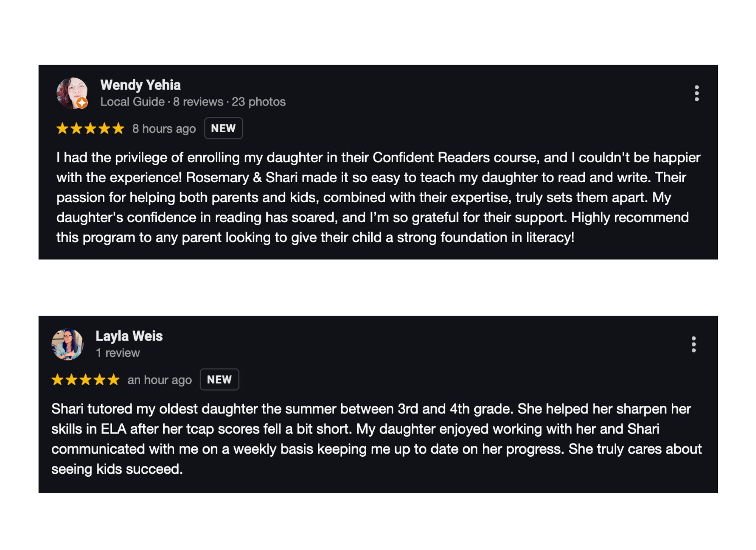Click the fifth star in Wendy's rating
This screenshot has width=756, height=550.
(x=118, y=129)
